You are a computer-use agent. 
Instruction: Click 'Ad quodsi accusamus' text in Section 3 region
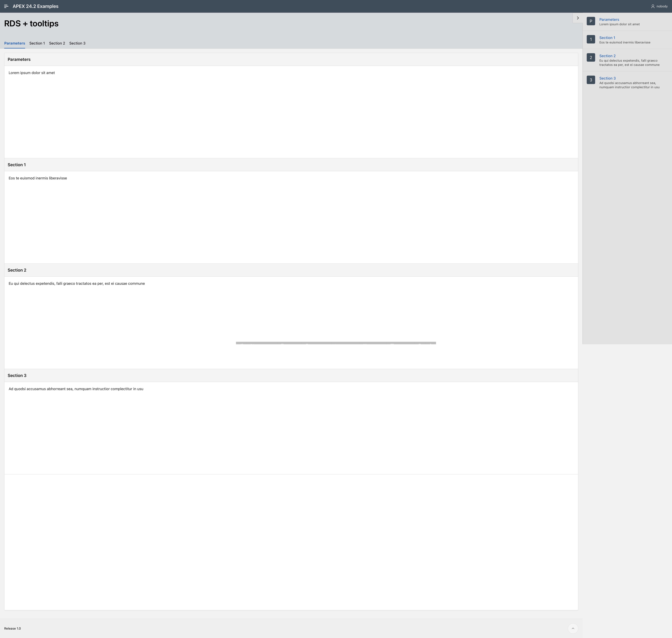[x=76, y=389]
